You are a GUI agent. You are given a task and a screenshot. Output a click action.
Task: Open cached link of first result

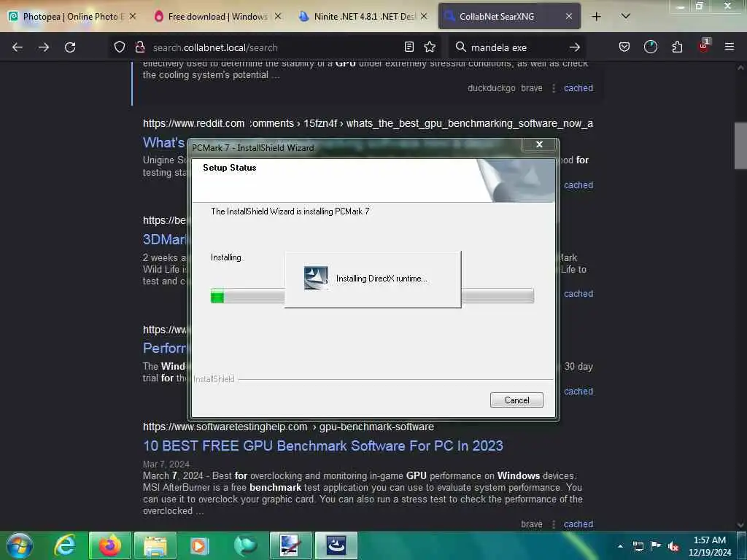578,88
